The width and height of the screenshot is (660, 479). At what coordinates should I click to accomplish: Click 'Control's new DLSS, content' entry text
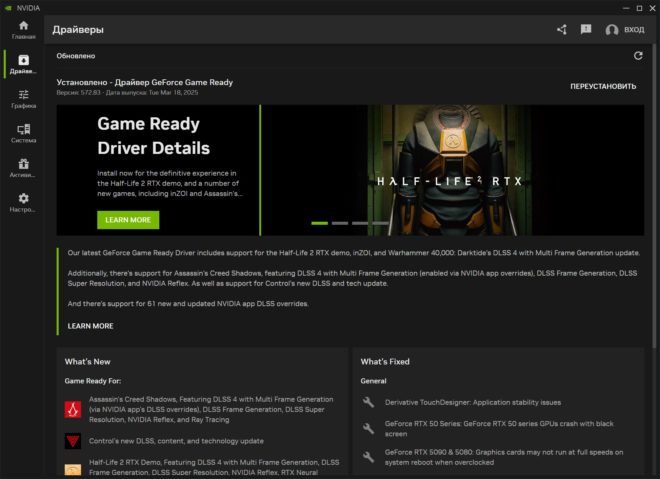click(176, 441)
